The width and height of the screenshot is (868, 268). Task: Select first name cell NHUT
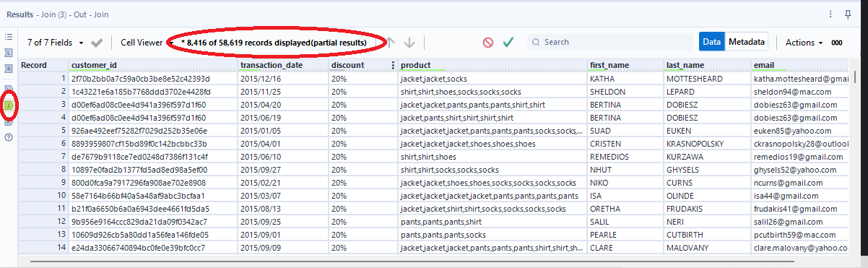tap(625, 170)
